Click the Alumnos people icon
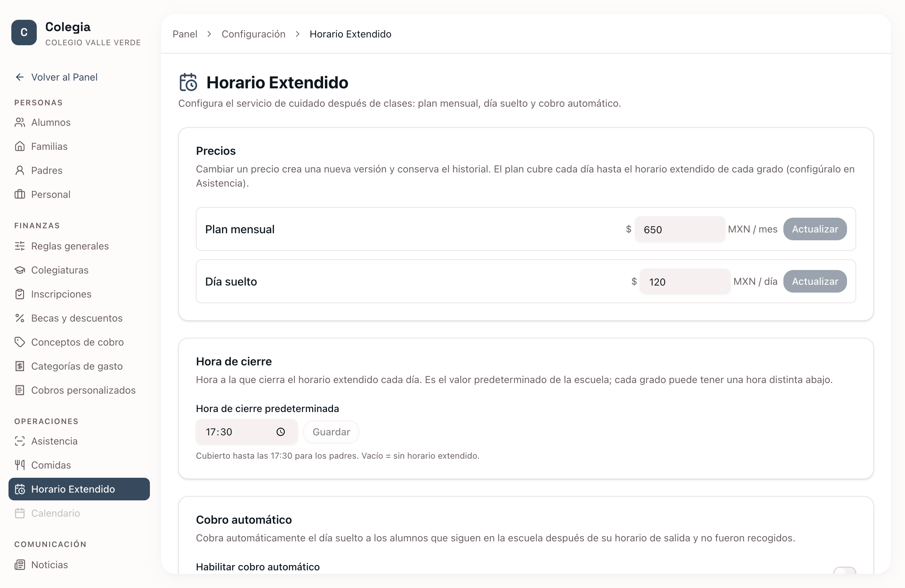This screenshot has height=588, width=905. (x=20, y=122)
